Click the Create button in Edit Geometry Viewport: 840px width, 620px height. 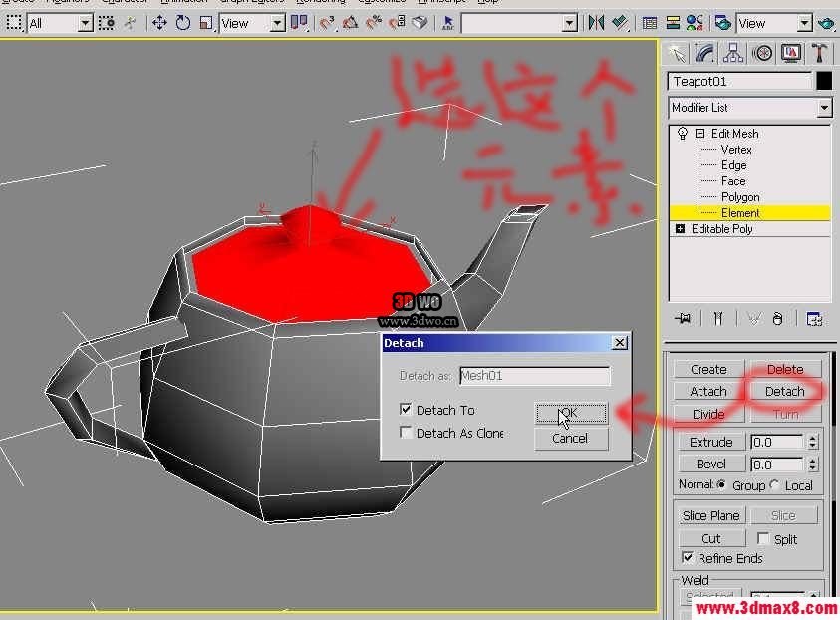tap(708, 369)
